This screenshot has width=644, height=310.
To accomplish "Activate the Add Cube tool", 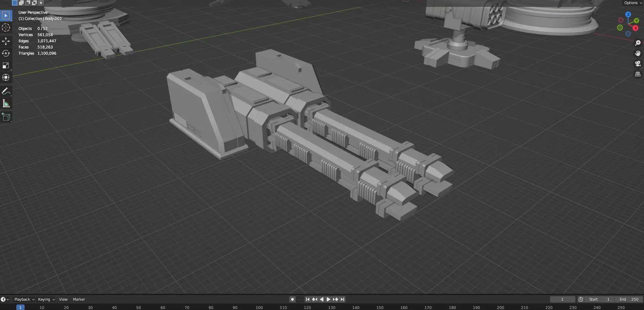I will pos(6,117).
